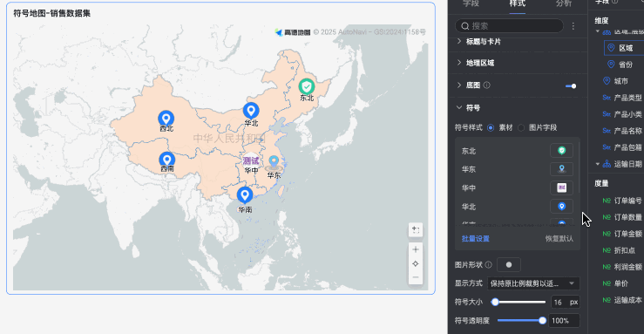
Task: Click the map zoom in plus icon
Action: tap(416, 249)
